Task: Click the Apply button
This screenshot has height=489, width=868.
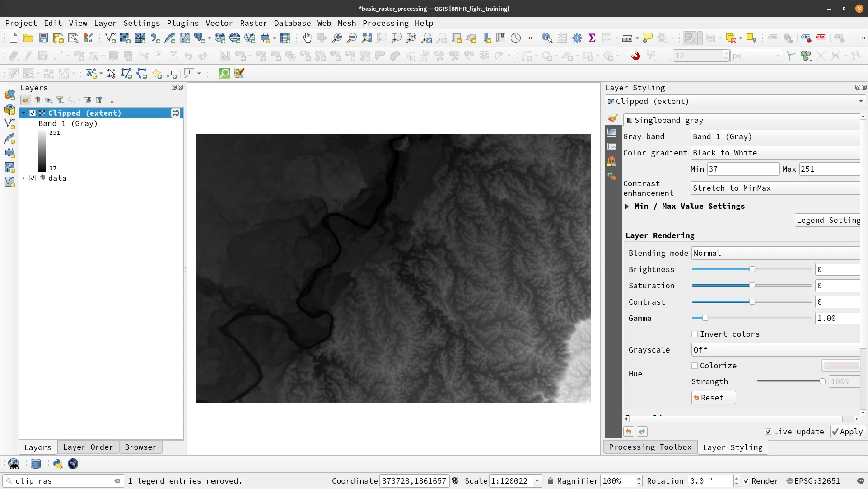Action: [x=848, y=432]
